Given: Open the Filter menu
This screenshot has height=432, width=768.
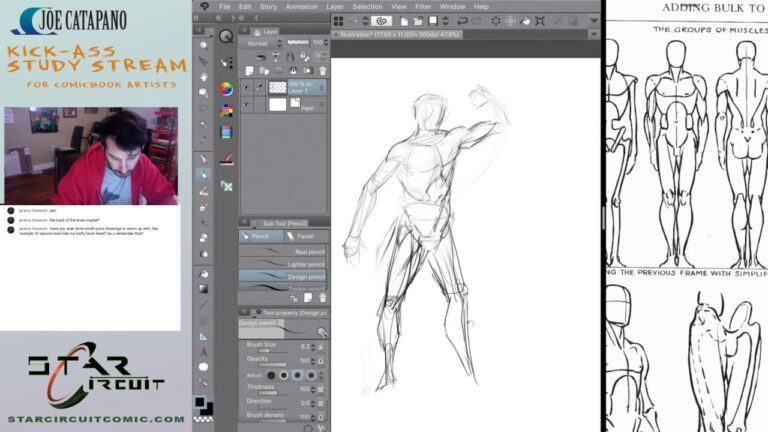Looking at the screenshot, I should click(423, 6).
